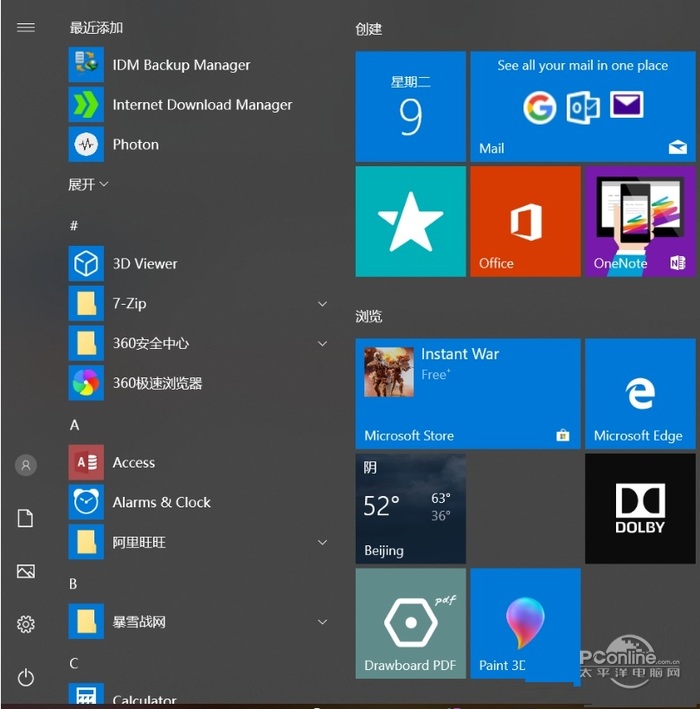Click the 360极速浏览器 label

coord(157,383)
